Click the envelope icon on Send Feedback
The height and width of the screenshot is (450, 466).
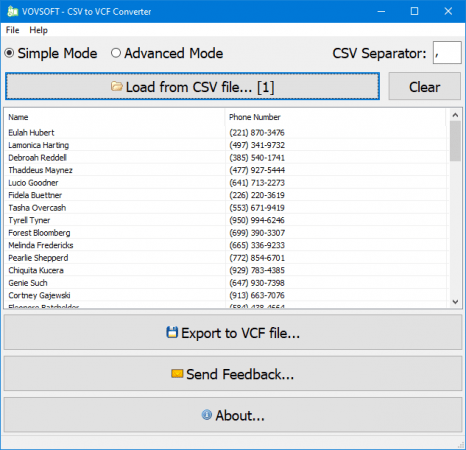[x=177, y=374]
